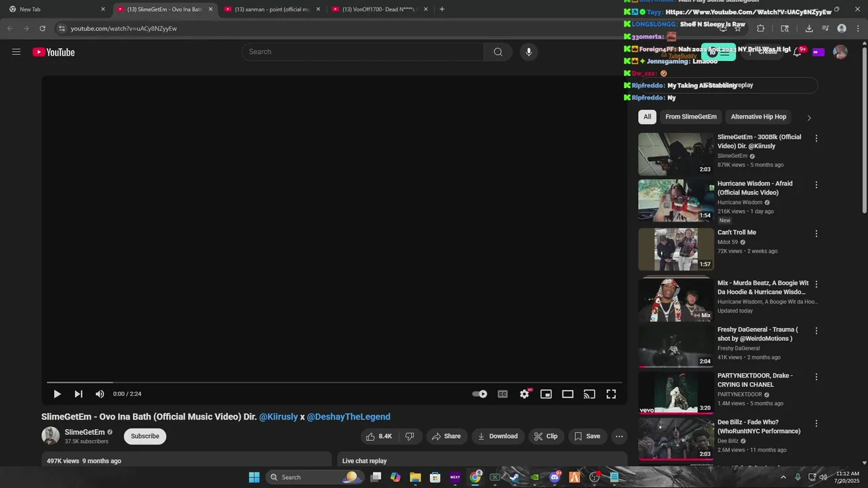
Task: Show more filter chips with the arrow
Action: point(808,117)
